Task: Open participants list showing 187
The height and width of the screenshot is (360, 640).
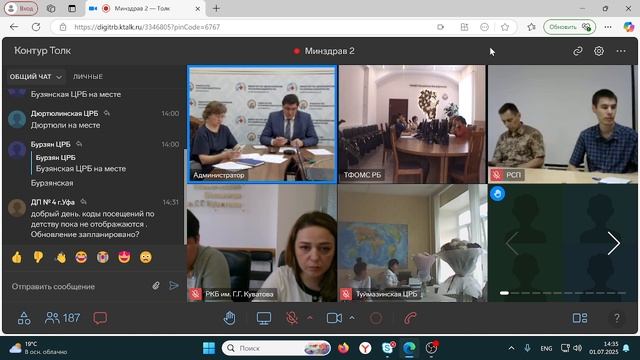Action: point(62,318)
